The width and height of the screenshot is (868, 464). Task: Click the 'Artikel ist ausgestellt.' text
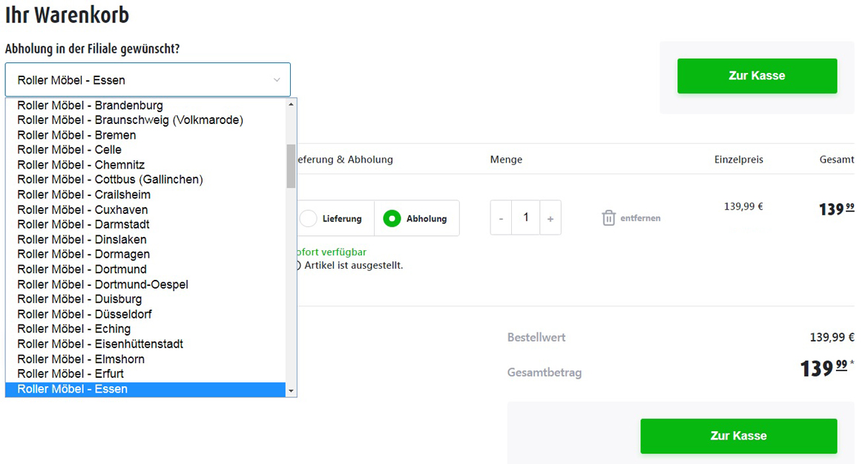click(354, 265)
